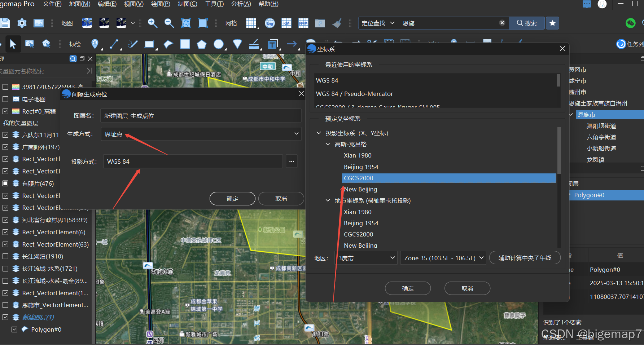Open the 视图(V) menu
Image resolution: width=644 pixels, height=345 pixels.
click(x=134, y=4)
